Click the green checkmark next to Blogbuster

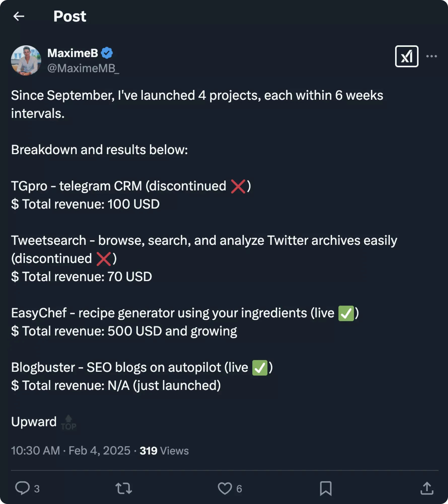[260, 368]
